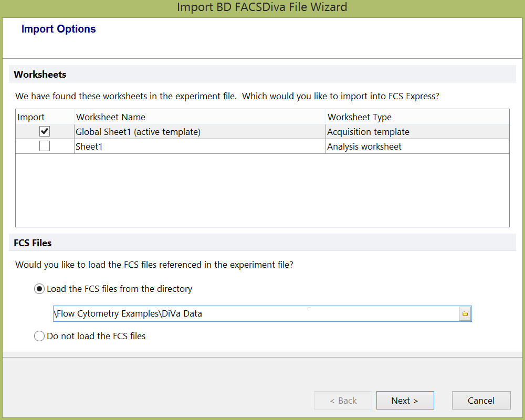Click the empty area of the worksheet list
Image resolution: width=525 pixels, height=420 pixels.
pos(262,190)
